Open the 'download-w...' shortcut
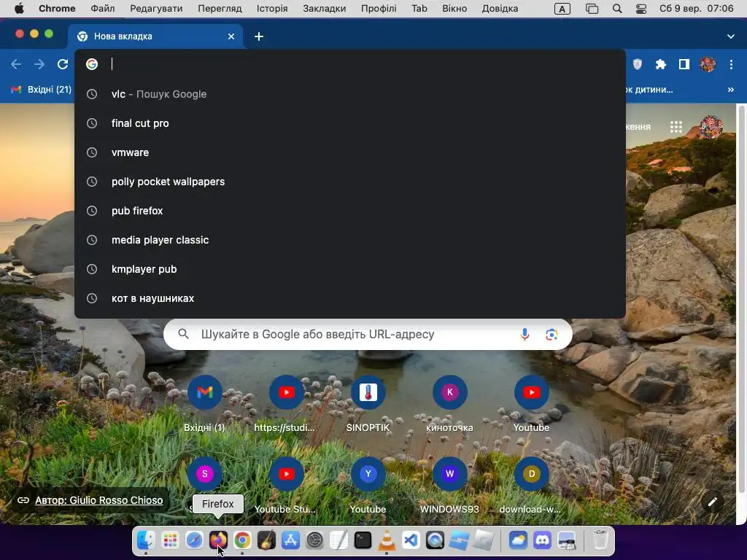 click(532, 485)
